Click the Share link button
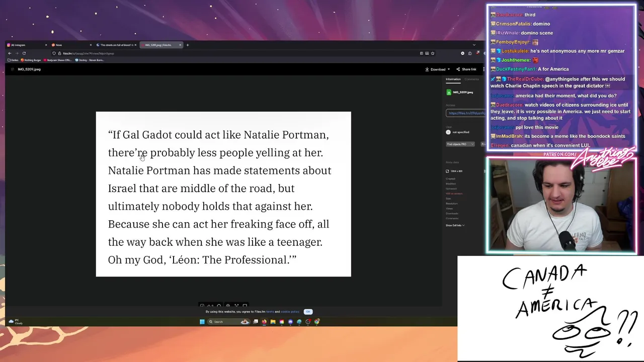Image resolution: width=644 pixels, height=362 pixels. point(466,69)
